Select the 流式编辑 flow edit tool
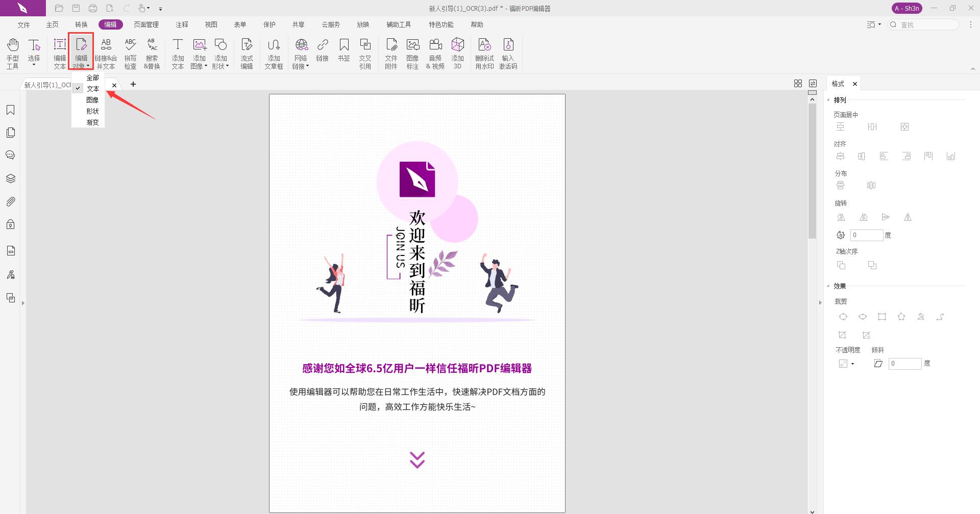 [x=247, y=53]
